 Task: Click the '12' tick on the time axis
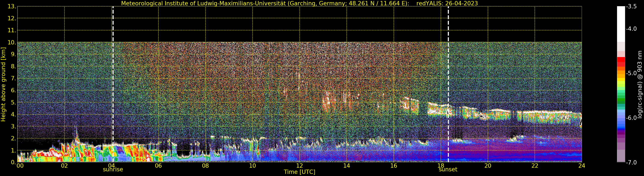[300, 166]
